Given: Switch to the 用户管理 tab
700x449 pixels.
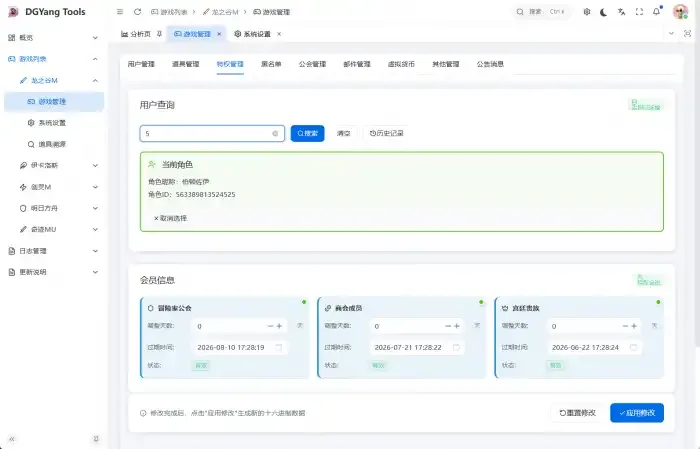Looking at the screenshot, I should point(141,64).
